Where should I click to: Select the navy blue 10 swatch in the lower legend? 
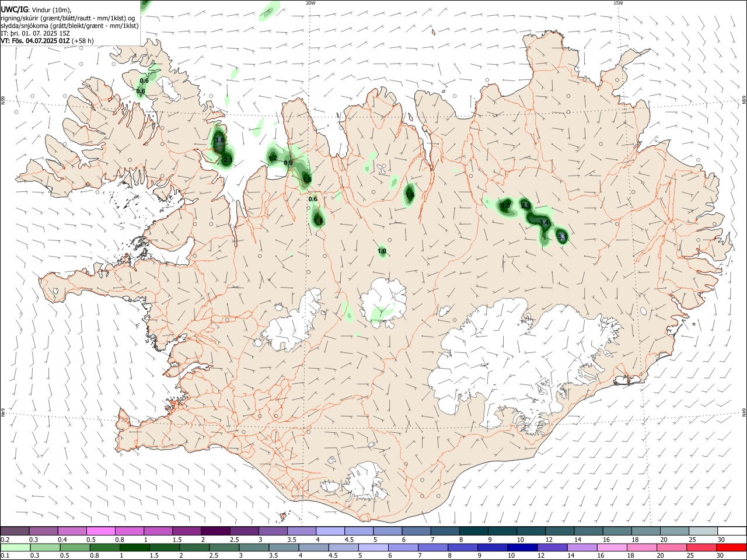tap(521, 547)
